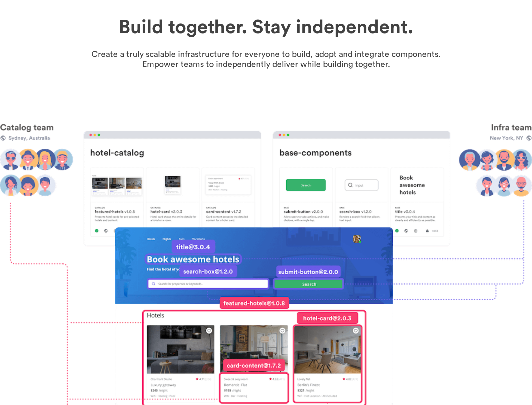Click the license scale icon on title card
Viewport: 532px width, 405px height.
tap(416, 231)
